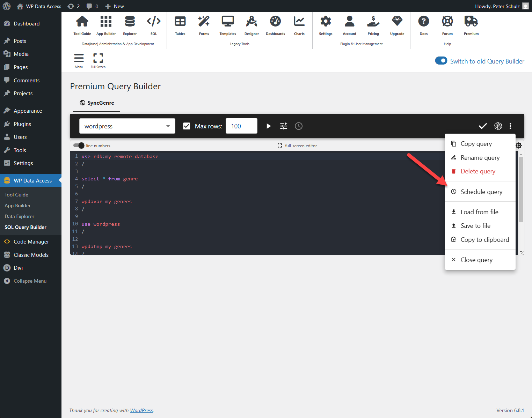Open the WordPress footer link
This screenshot has width=532, height=418.
coord(141,410)
